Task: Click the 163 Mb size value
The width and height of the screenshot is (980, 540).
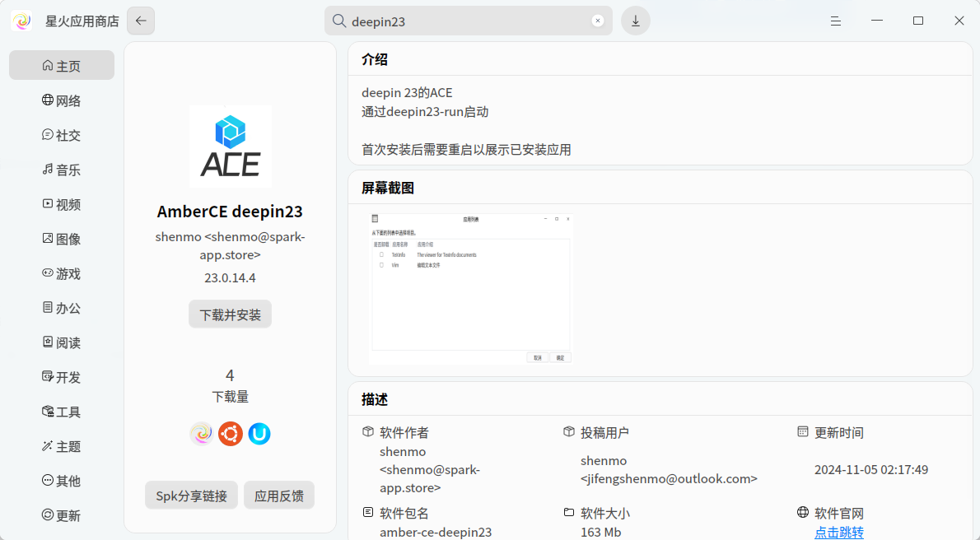Action: [600, 533]
